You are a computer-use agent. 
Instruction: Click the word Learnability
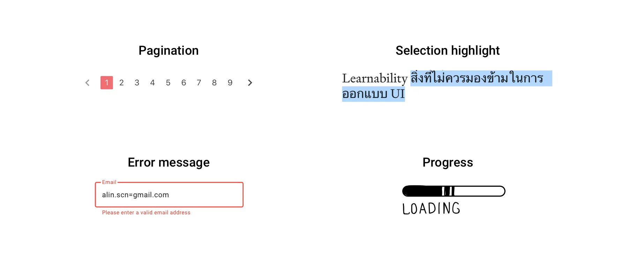(x=375, y=78)
